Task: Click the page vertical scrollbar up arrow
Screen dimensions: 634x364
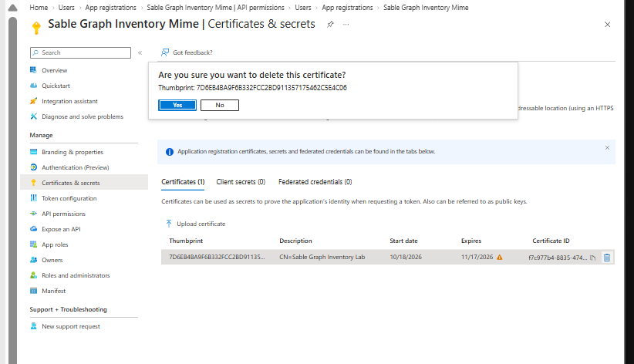Action: 12,7
